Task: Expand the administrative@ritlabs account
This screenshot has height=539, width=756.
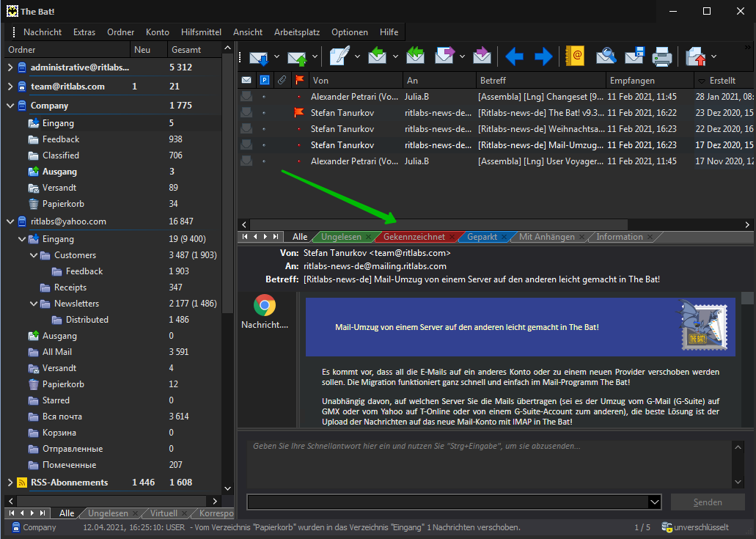Action: [x=10, y=67]
